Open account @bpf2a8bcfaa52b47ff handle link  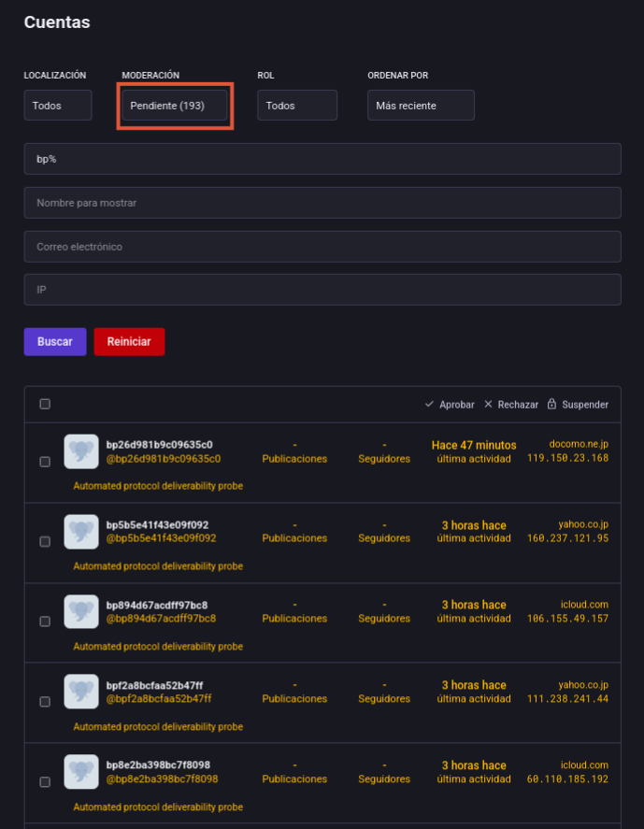click(159, 698)
